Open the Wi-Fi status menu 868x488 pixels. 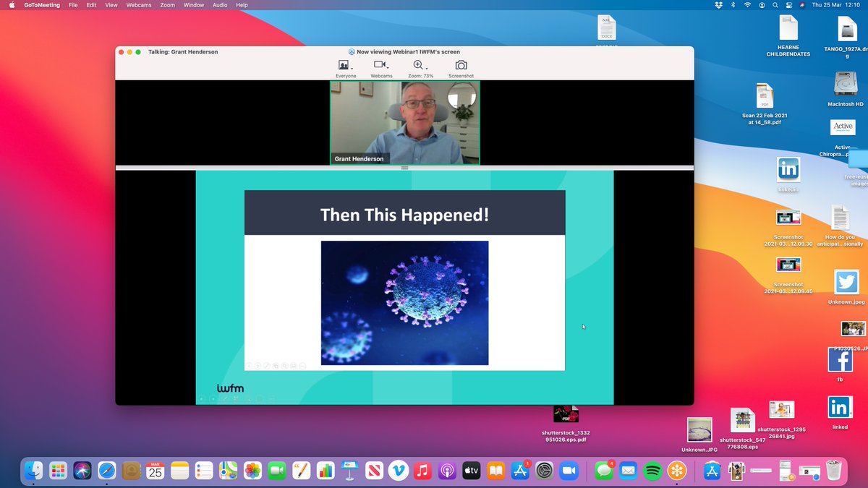(x=746, y=5)
